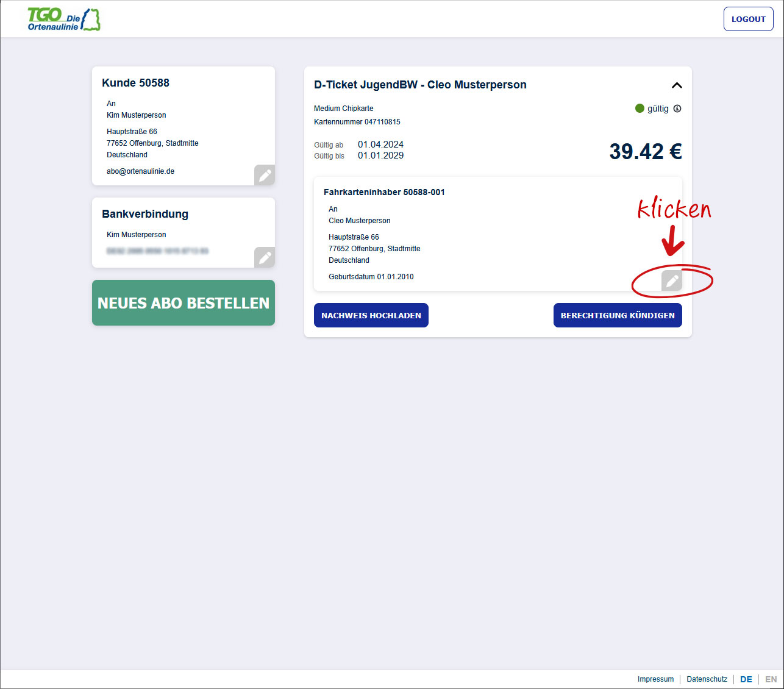Log out with the LOGOUT button
This screenshot has height=689, width=784.
click(749, 19)
